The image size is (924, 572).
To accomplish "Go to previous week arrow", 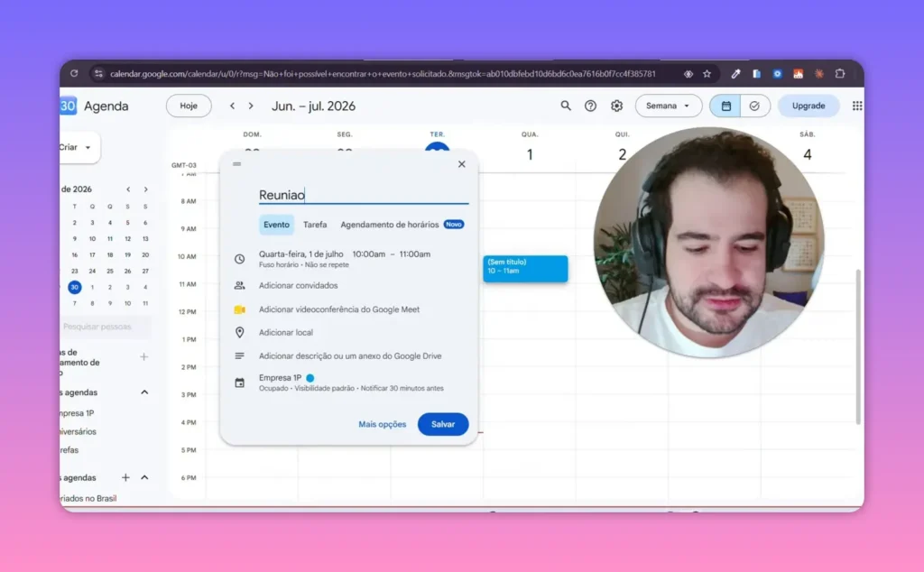I will pos(232,106).
